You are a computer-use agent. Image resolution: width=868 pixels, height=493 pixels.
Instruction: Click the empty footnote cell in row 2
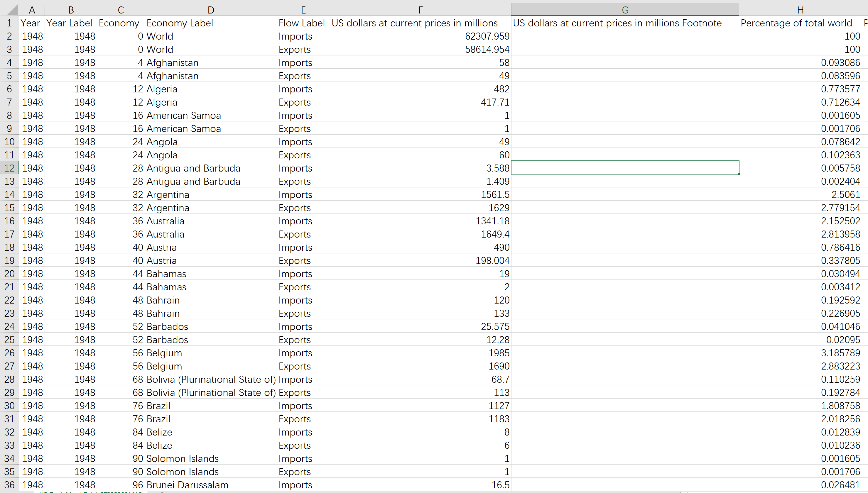(625, 36)
